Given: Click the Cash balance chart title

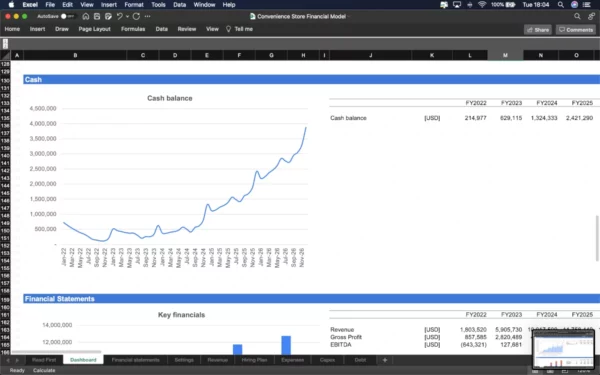Looking at the screenshot, I should [x=170, y=98].
